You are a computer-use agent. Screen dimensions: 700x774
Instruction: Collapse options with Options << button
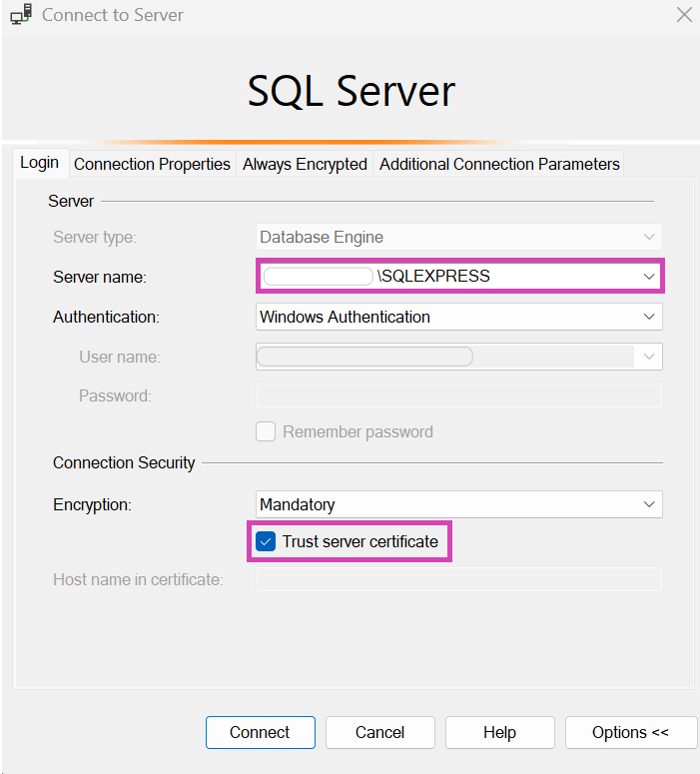tap(631, 732)
